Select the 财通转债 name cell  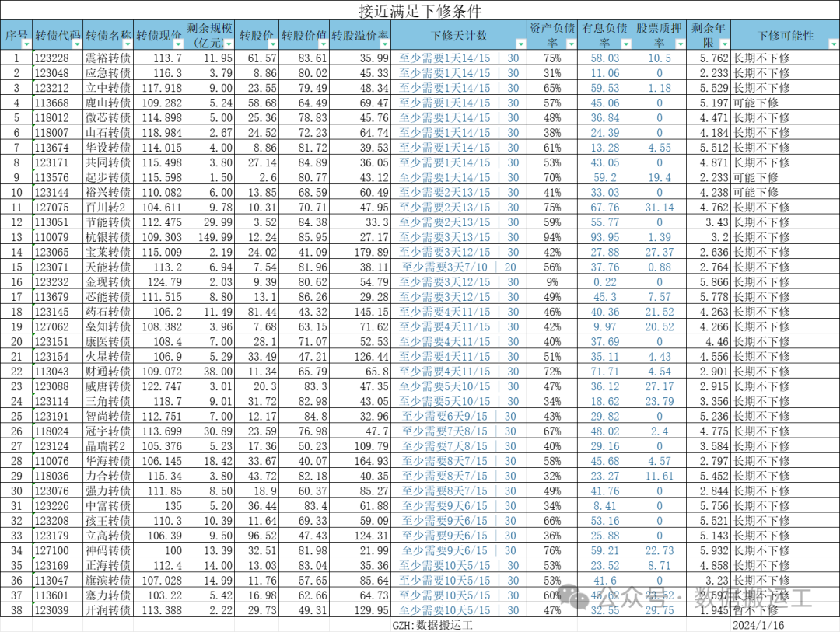click(108, 372)
